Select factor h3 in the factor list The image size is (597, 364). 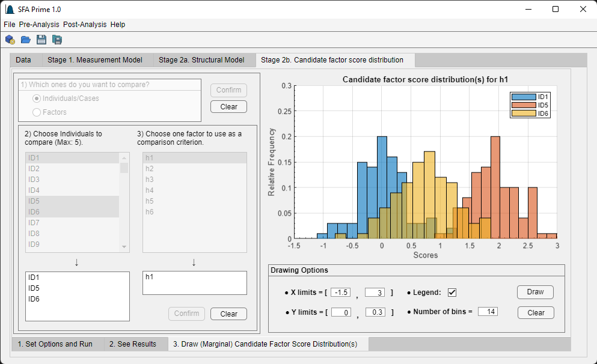pos(195,180)
